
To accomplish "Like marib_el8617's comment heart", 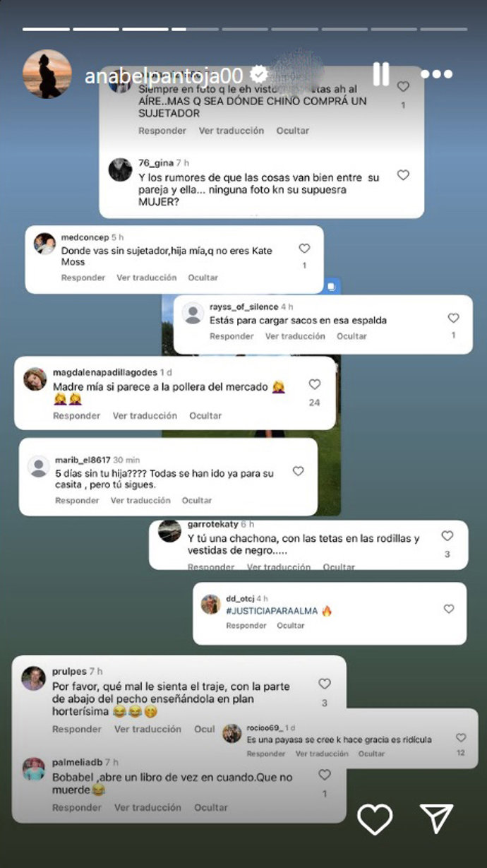I will [x=299, y=471].
